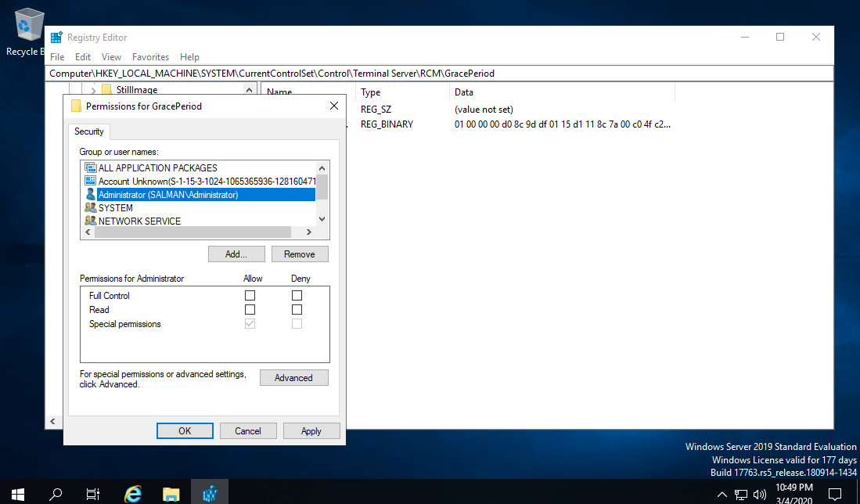This screenshot has height=504, width=860.
Task: Open Task View on the taskbar
Action: [93, 494]
